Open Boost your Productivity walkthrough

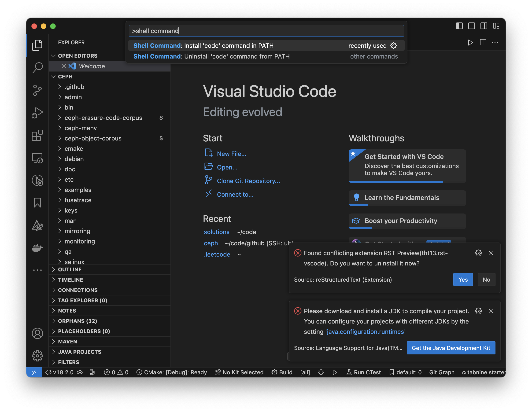pyautogui.click(x=407, y=221)
